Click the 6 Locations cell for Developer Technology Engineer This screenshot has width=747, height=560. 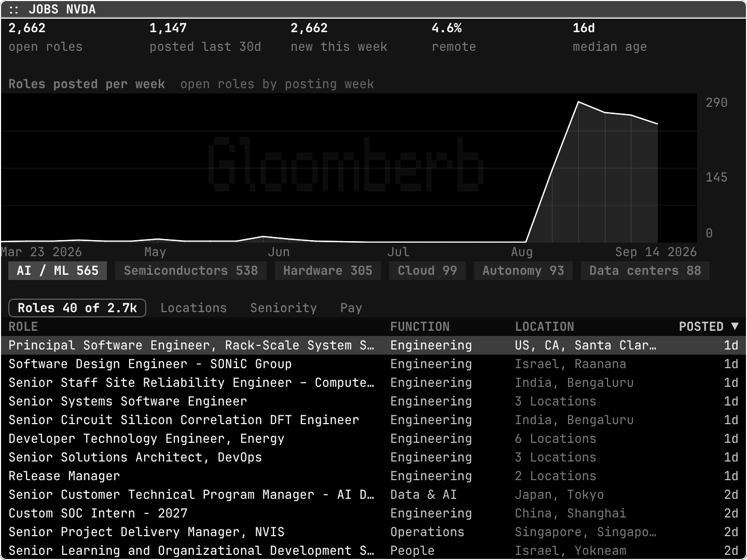(x=556, y=439)
